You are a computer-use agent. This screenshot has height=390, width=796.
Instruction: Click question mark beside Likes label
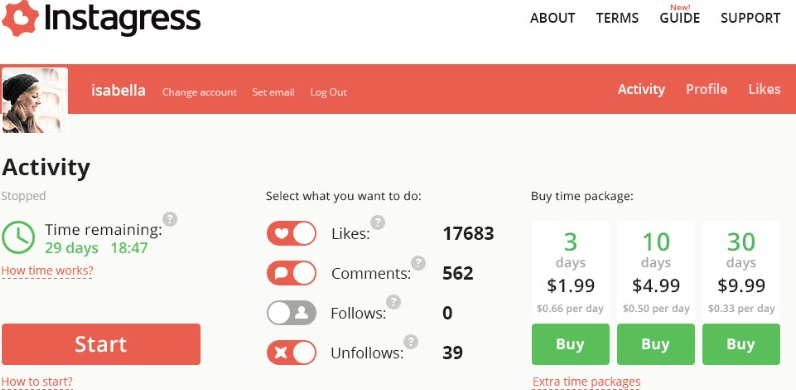click(x=377, y=222)
